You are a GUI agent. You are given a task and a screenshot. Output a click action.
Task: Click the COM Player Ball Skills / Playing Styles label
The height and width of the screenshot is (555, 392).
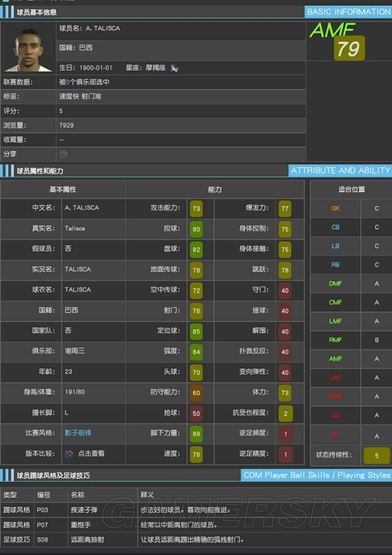317,475
